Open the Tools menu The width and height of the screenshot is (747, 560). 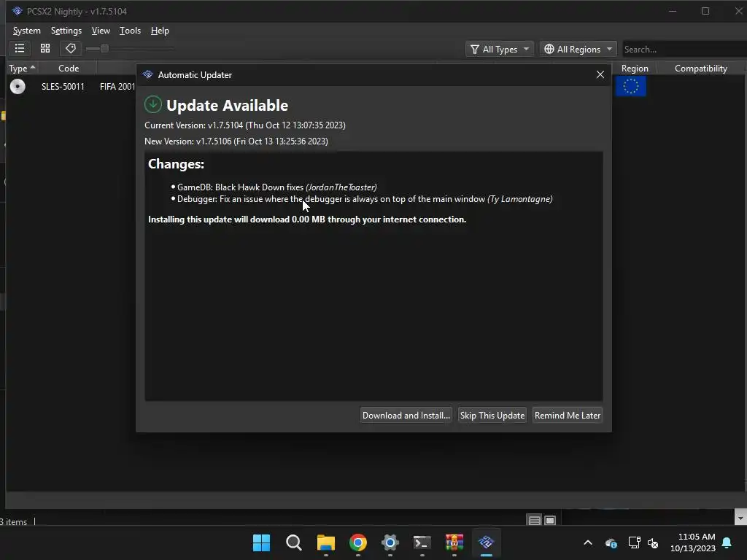click(x=130, y=31)
